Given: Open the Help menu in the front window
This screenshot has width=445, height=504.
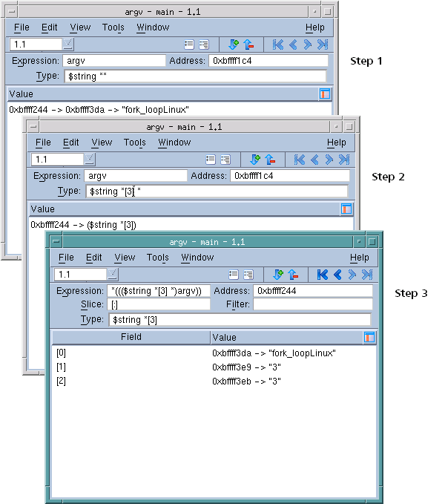Looking at the screenshot, I should pos(359,258).
